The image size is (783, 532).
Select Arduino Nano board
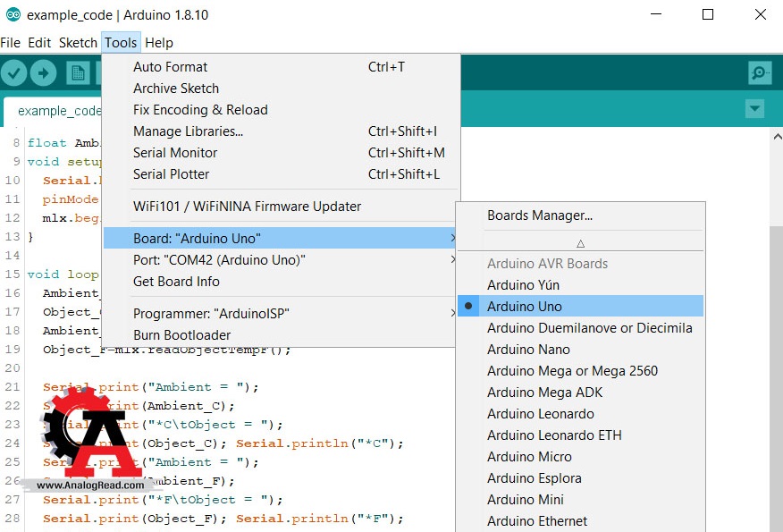580,350
